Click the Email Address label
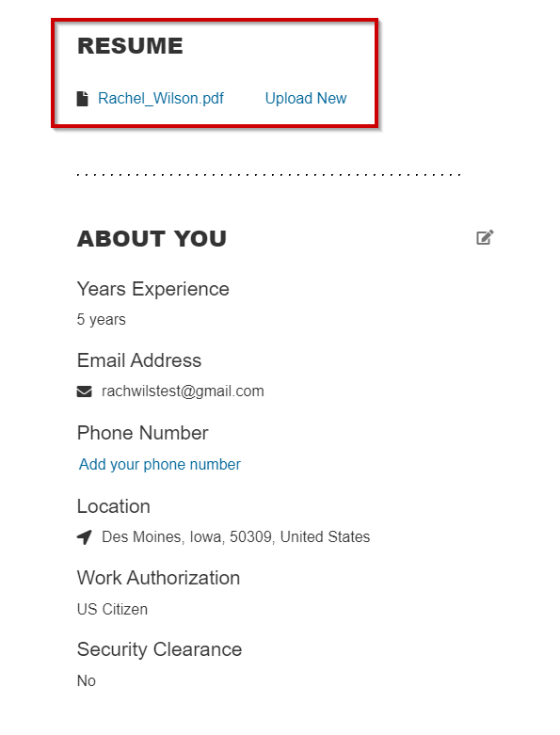Viewport: 560px width, 735px height. coord(139,360)
